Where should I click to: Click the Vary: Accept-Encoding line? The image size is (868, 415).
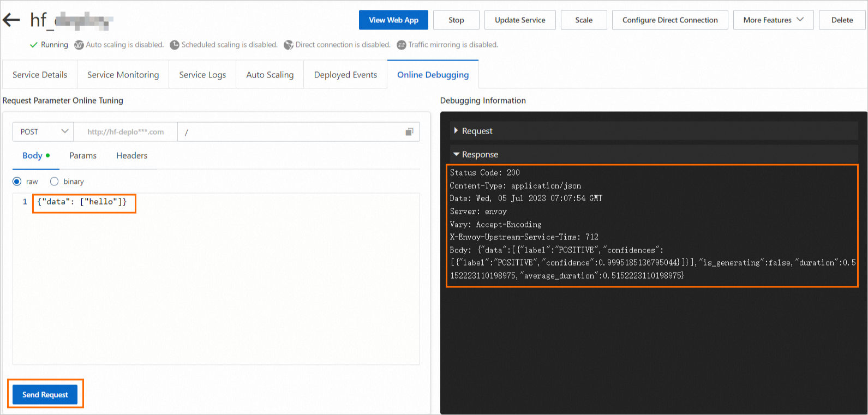pos(495,225)
